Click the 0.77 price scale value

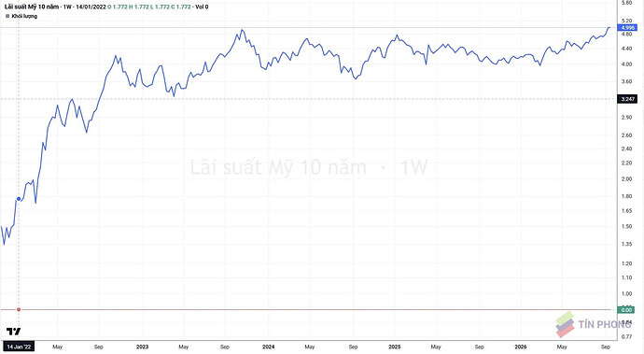(627, 337)
